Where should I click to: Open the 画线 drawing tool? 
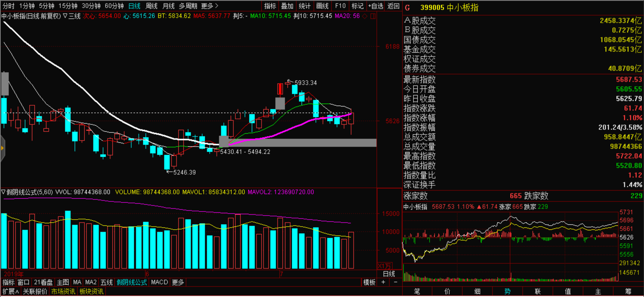[x=322, y=6]
